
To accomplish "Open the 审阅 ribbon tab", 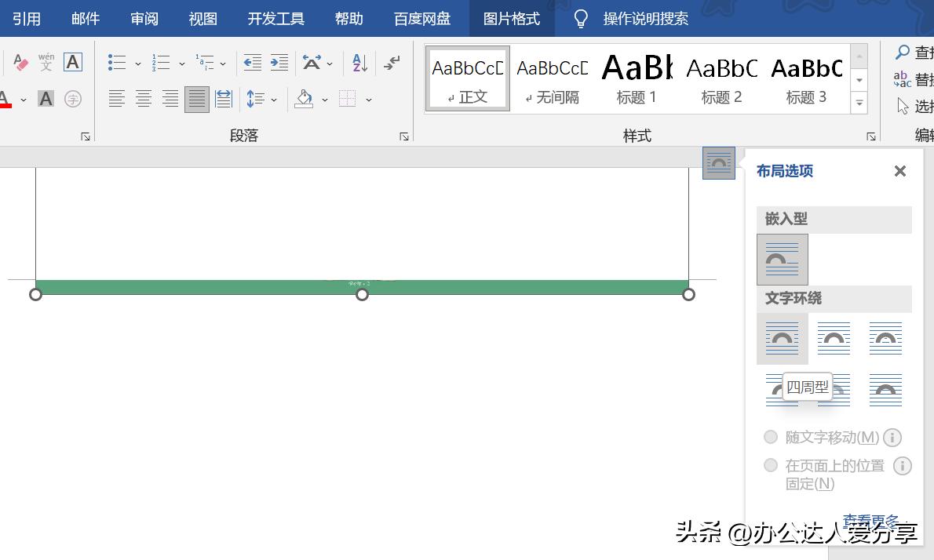I will coord(144,18).
